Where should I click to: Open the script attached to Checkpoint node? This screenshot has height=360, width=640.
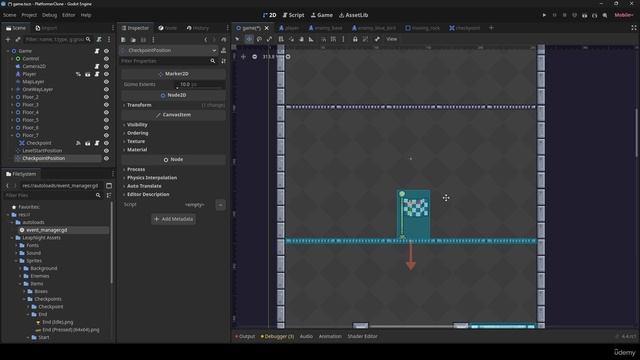97,143
